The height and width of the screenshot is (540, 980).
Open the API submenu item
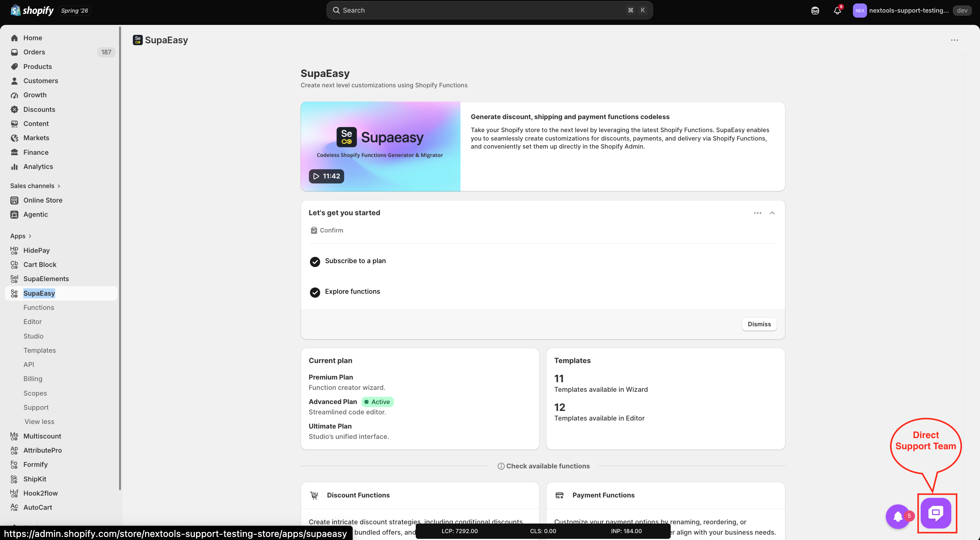coord(29,365)
